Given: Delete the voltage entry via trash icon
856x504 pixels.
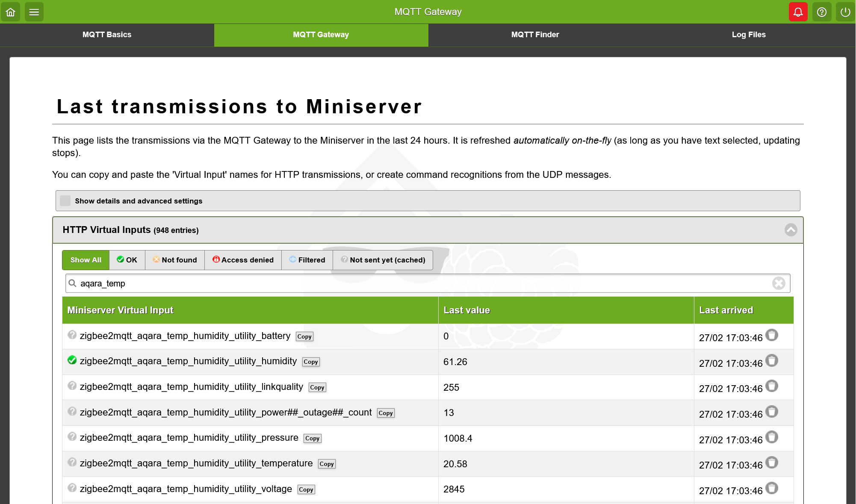Looking at the screenshot, I should (x=772, y=488).
